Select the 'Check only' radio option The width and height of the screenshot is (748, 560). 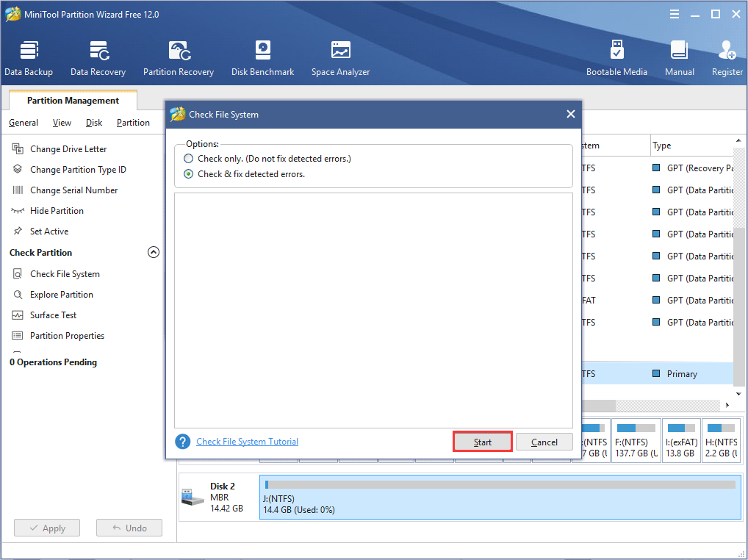click(x=189, y=158)
